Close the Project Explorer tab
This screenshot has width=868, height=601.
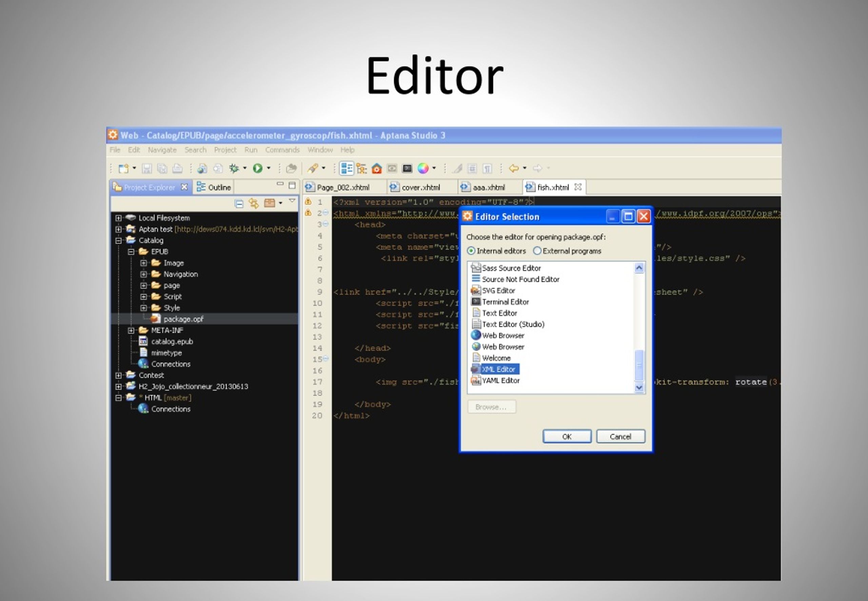[184, 187]
